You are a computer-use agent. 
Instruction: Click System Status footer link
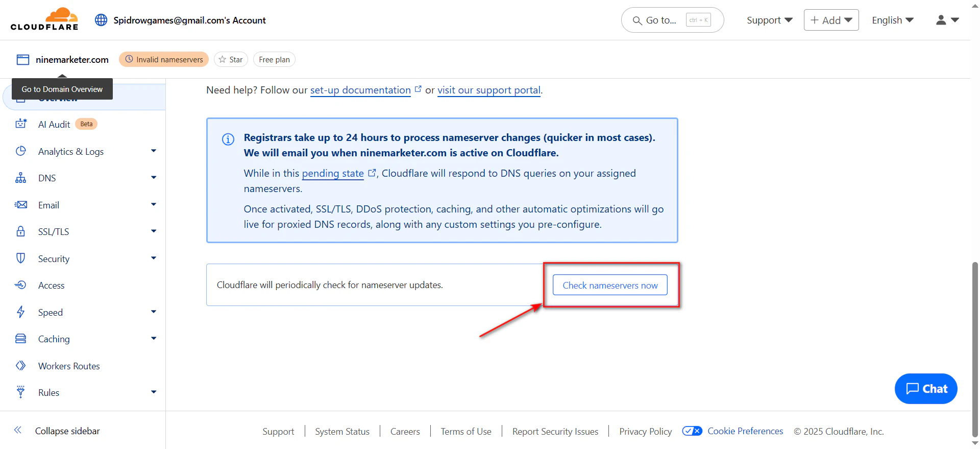342,431
